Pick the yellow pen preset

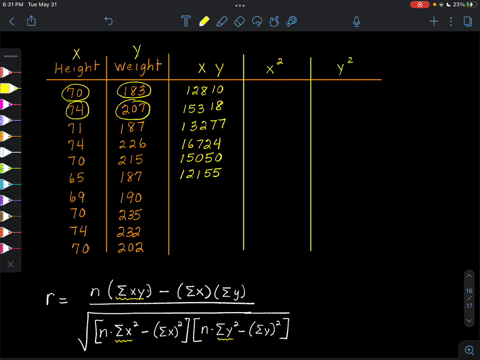10,88
